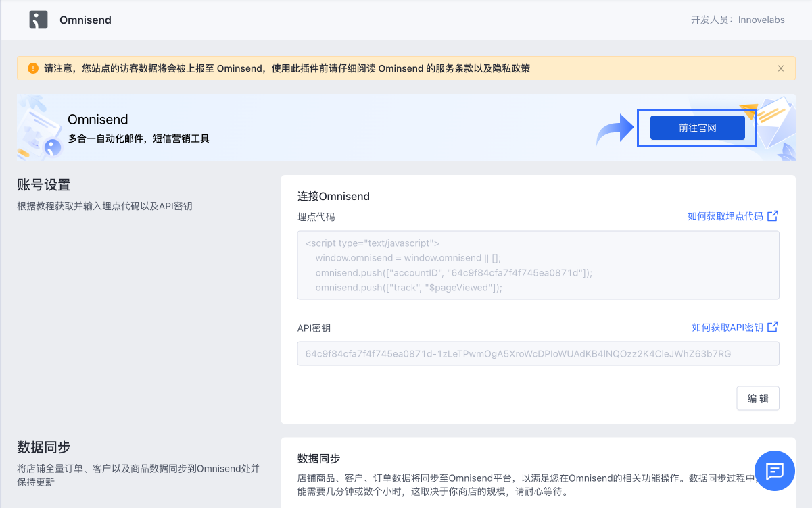Click the 开发人员：Innovelabs text
Viewport: 812px width, 508px height.
[x=738, y=20]
